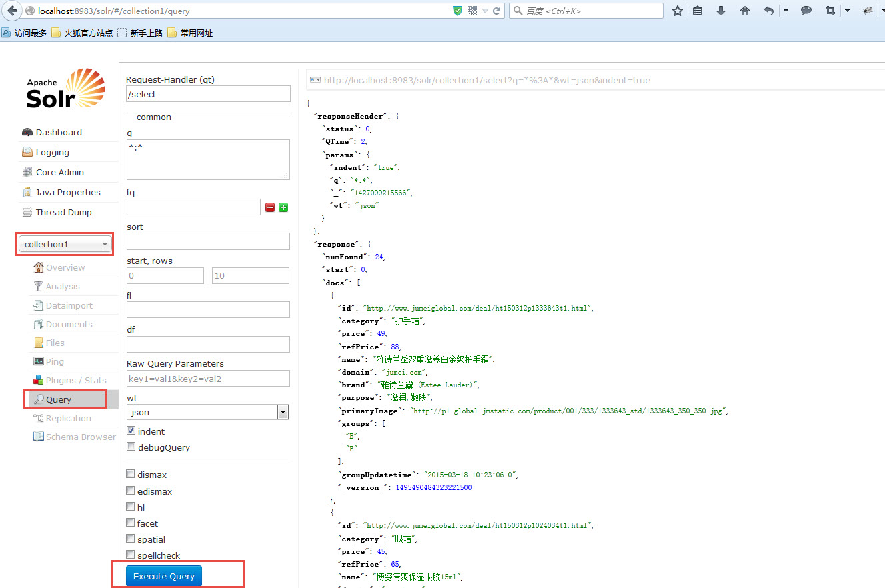The width and height of the screenshot is (885, 588).
Task: Reload the page with the refresh icon
Action: click(x=496, y=11)
